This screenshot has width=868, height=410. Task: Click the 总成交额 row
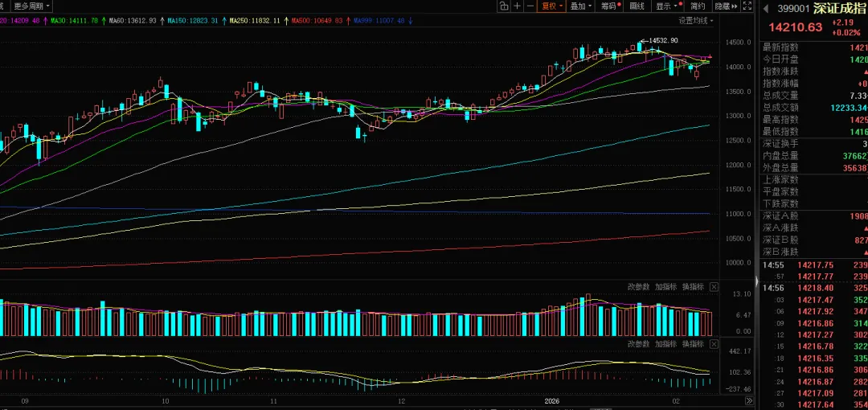[813, 108]
